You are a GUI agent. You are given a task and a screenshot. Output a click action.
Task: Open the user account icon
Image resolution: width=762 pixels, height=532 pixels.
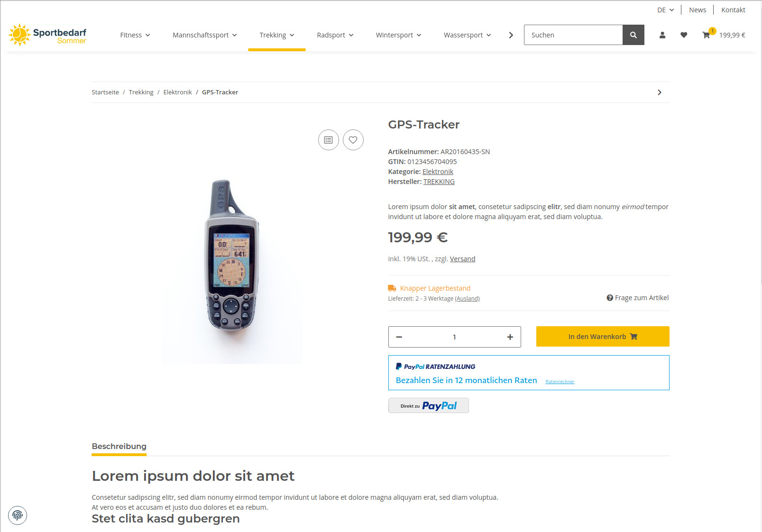(x=662, y=35)
